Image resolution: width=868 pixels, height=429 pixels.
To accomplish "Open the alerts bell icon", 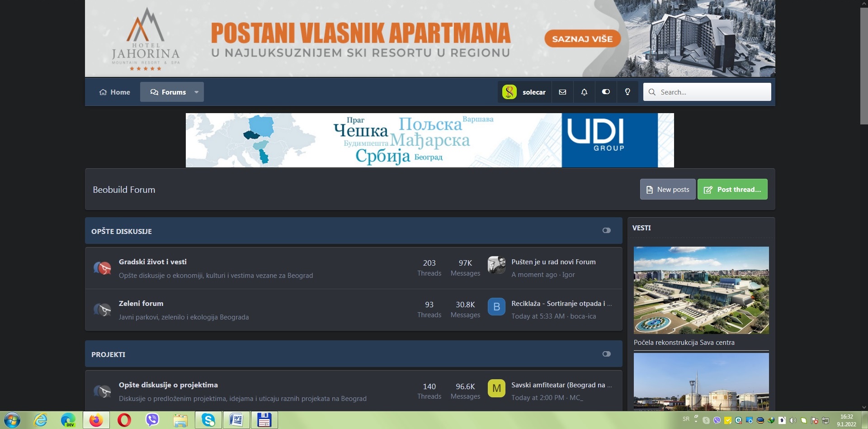I will click(584, 92).
